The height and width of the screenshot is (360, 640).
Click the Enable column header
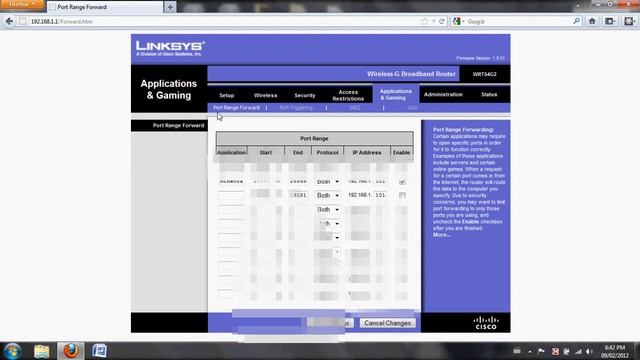(x=401, y=152)
